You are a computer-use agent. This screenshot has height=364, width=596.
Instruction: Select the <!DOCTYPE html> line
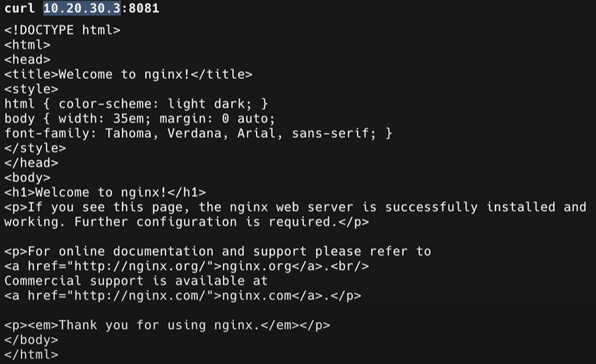tap(62, 30)
